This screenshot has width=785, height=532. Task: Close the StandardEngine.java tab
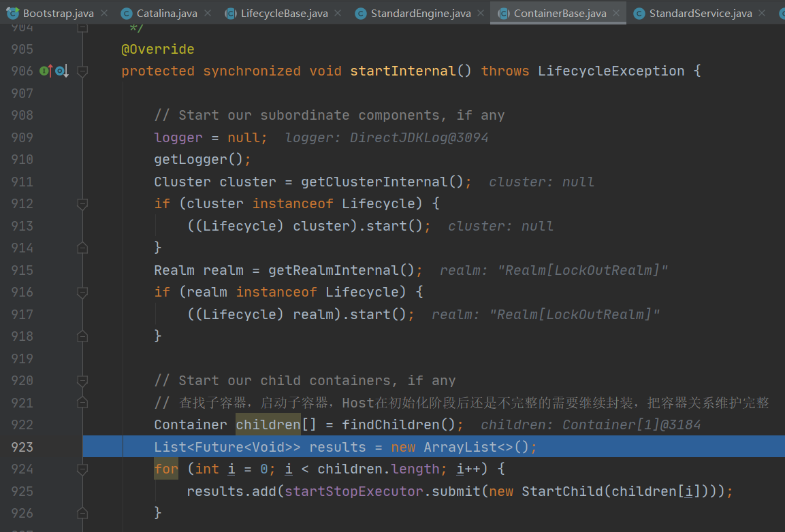click(x=481, y=13)
